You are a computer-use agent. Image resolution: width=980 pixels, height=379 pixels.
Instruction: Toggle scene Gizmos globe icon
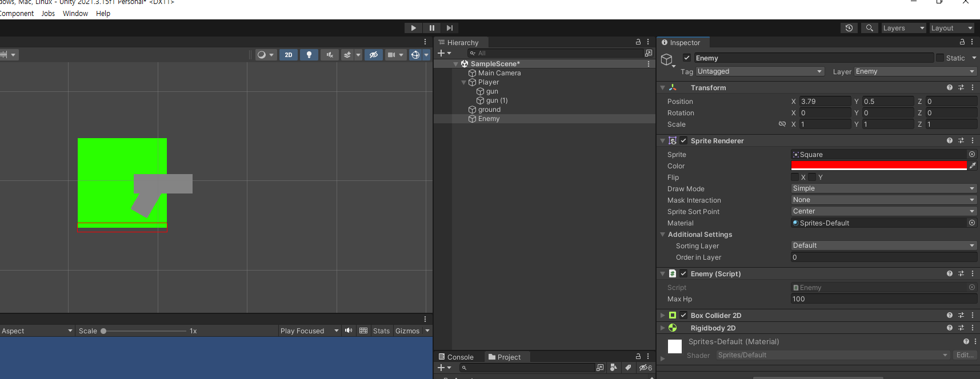pyautogui.click(x=415, y=55)
